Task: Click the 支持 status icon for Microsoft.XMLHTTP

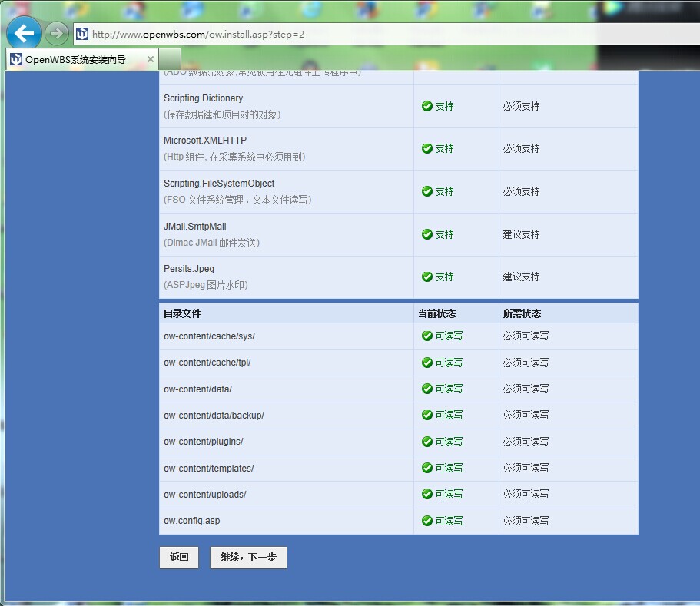Action: pos(427,148)
